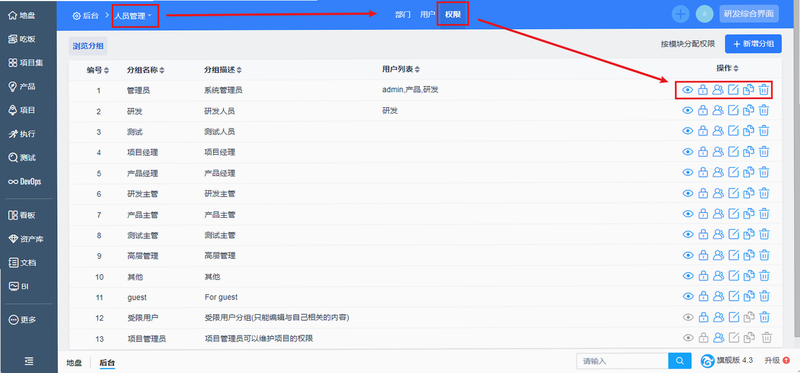Open 按模块分配权限 link
Image resolution: width=800 pixels, height=373 pixels.
click(688, 44)
